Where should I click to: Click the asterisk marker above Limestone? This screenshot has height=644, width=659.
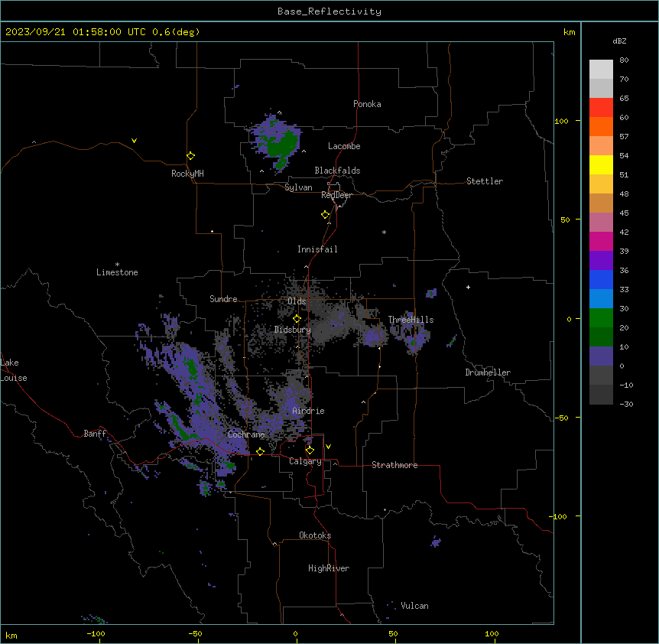click(x=117, y=265)
